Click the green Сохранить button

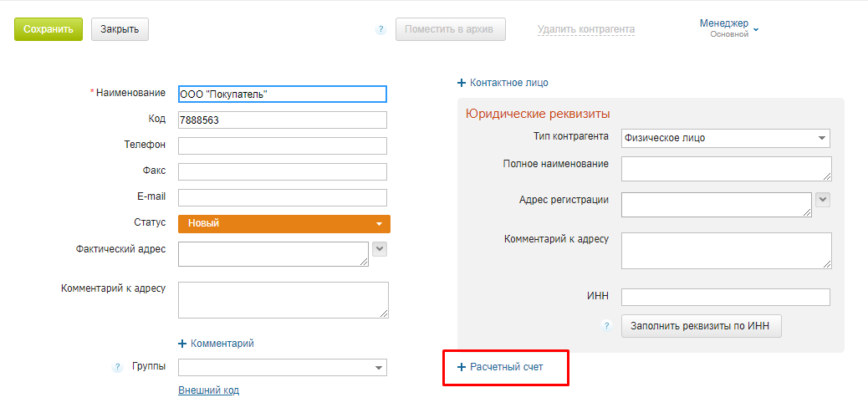pyautogui.click(x=49, y=29)
